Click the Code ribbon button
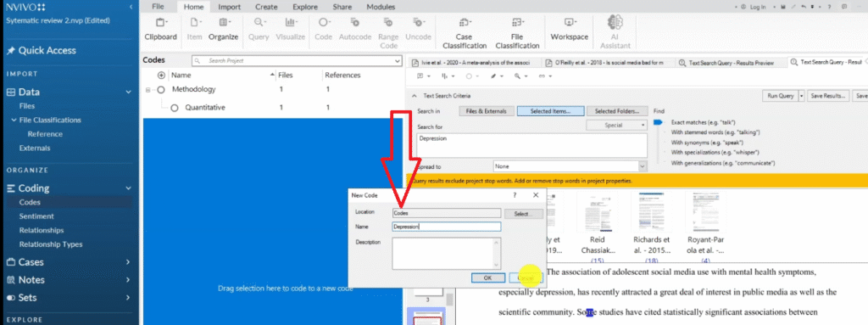The height and width of the screenshot is (325, 868). [x=323, y=30]
